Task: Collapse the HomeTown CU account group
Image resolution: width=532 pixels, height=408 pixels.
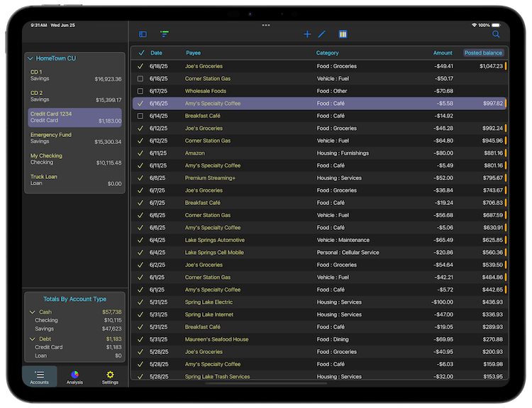Action: tap(31, 58)
